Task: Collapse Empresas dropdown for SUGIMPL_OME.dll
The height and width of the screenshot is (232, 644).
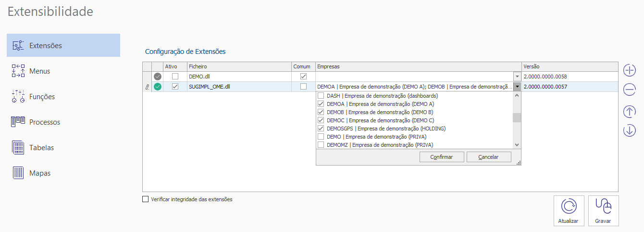Action: coord(517,87)
